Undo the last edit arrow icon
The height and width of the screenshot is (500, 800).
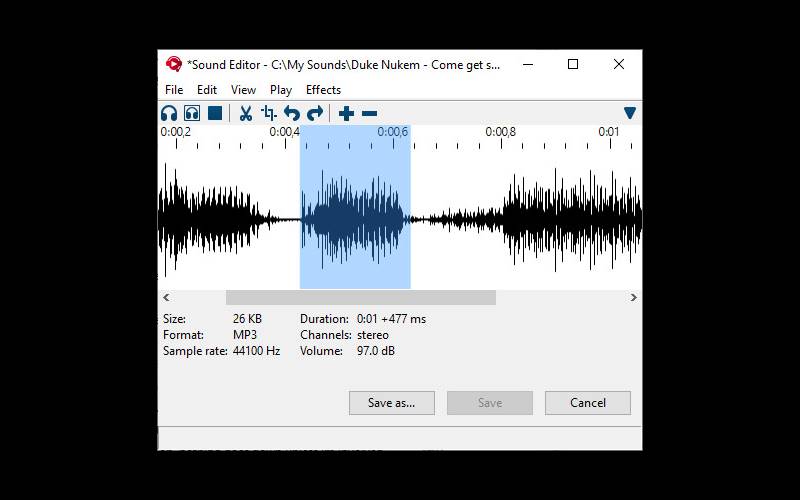pyautogui.click(x=292, y=113)
